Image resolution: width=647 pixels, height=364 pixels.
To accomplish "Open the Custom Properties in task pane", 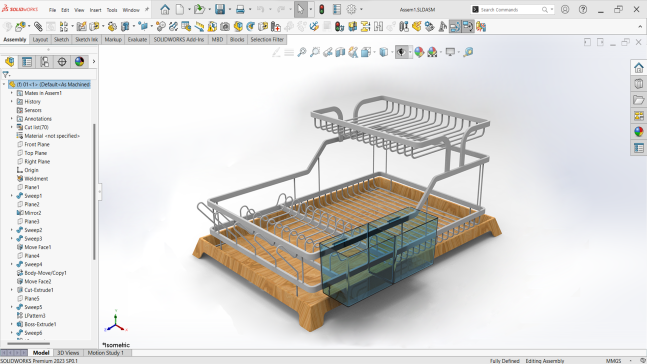I will [x=639, y=148].
